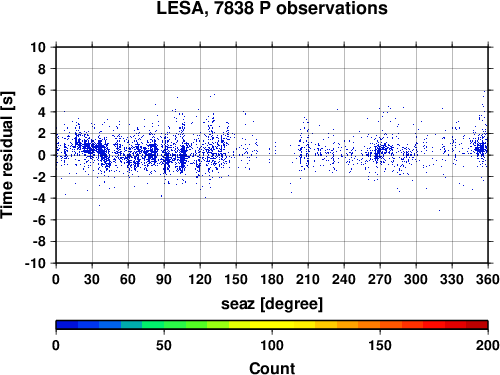The height and width of the screenshot is (375, 500).
Task: Click the data cluster near 270 degrees
Action: pyautogui.click(x=380, y=152)
